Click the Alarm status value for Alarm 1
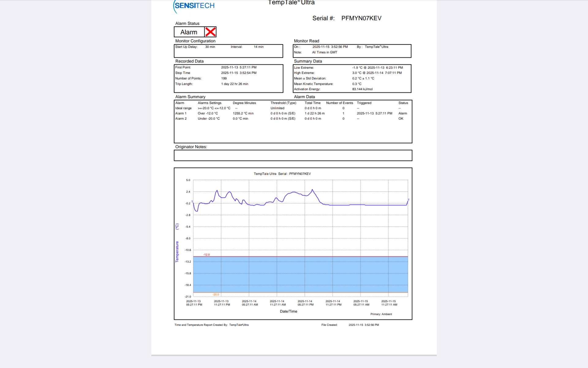 pyautogui.click(x=402, y=113)
